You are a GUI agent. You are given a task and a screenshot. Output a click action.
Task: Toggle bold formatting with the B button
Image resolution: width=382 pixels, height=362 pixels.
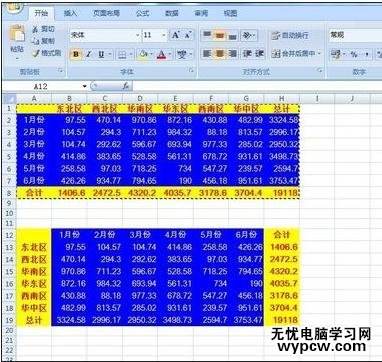coord(76,54)
